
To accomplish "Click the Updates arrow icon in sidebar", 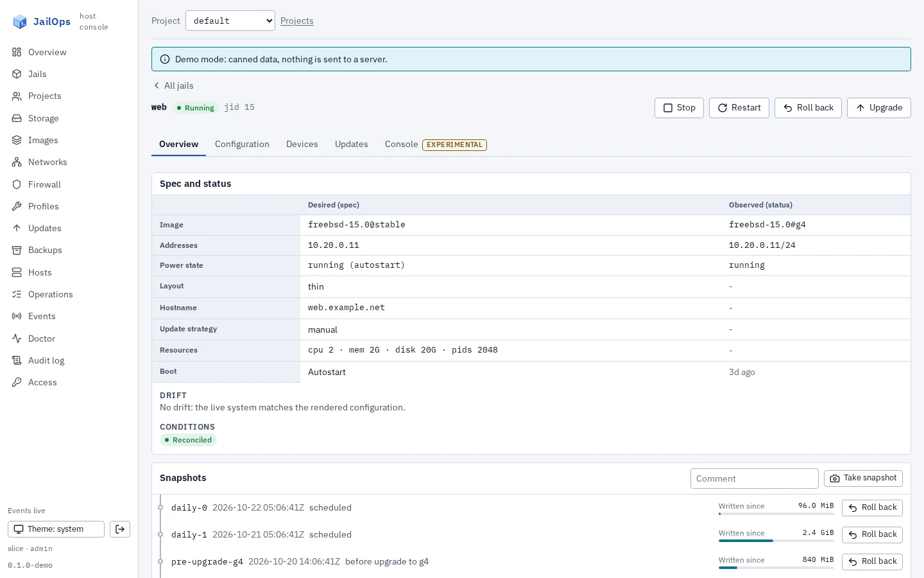I will point(17,228).
